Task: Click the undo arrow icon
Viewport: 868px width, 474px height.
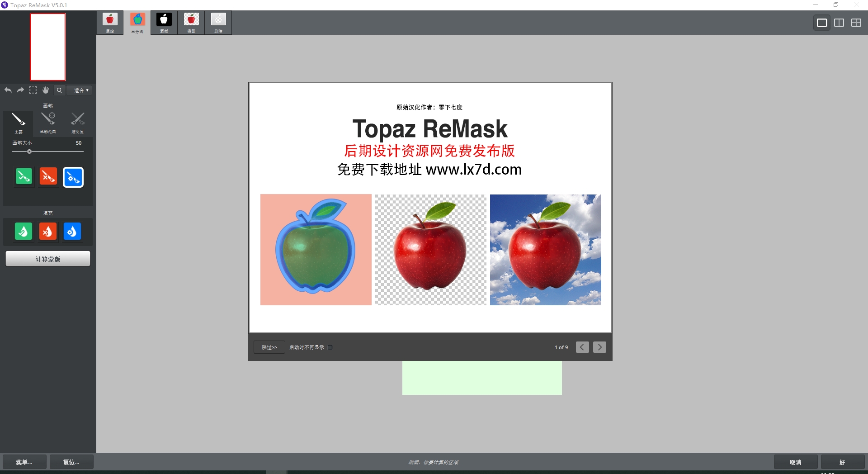Action: [x=8, y=90]
